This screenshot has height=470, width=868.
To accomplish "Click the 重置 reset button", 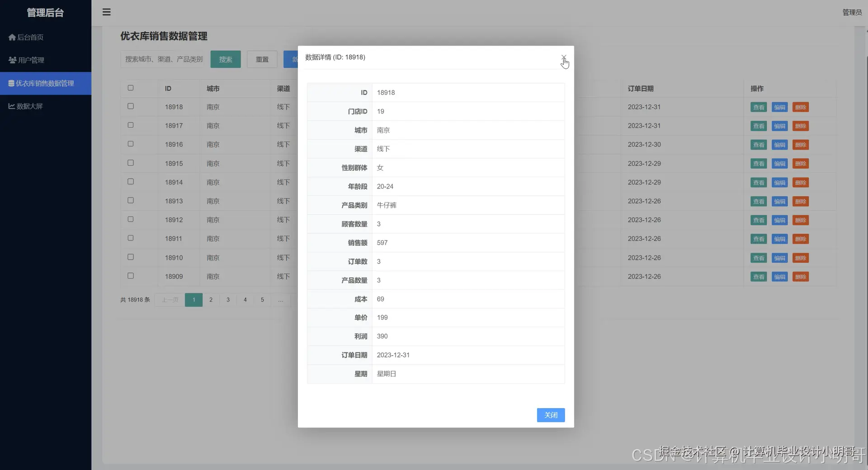I will [262, 59].
